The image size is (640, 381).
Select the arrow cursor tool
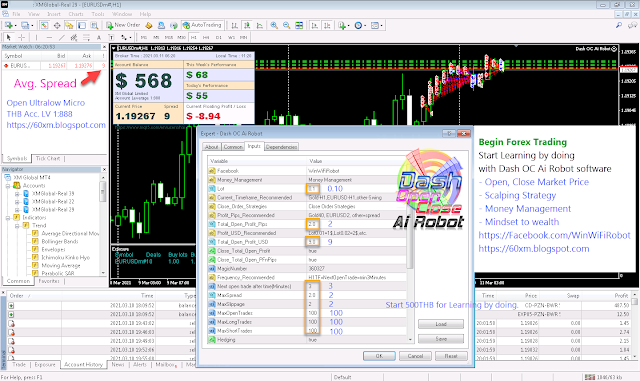click(9, 37)
